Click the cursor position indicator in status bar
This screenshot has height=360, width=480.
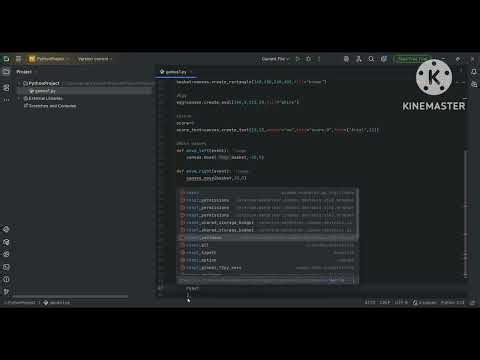point(370,302)
